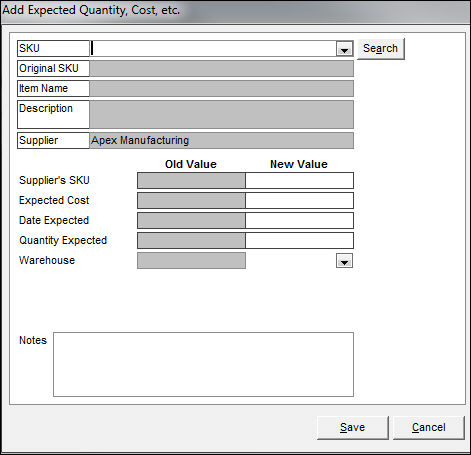The height and width of the screenshot is (455, 471).
Task: Save the expected quantity entry
Action: pyautogui.click(x=353, y=427)
